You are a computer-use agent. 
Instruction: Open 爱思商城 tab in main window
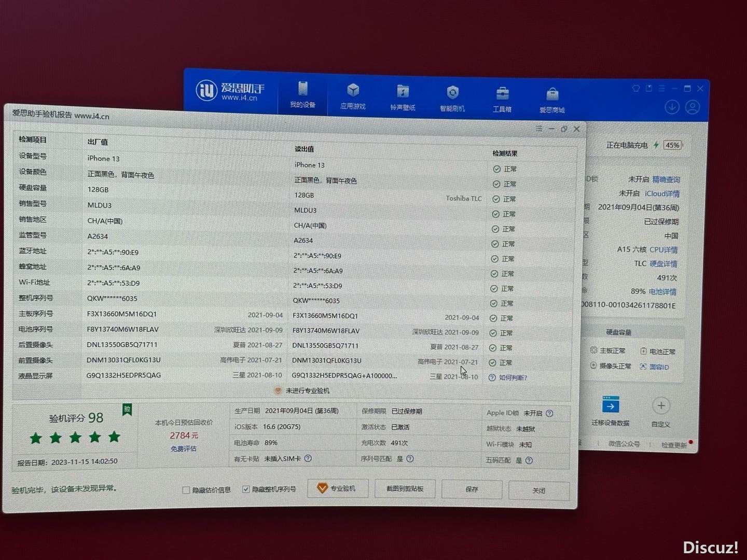[552, 101]
